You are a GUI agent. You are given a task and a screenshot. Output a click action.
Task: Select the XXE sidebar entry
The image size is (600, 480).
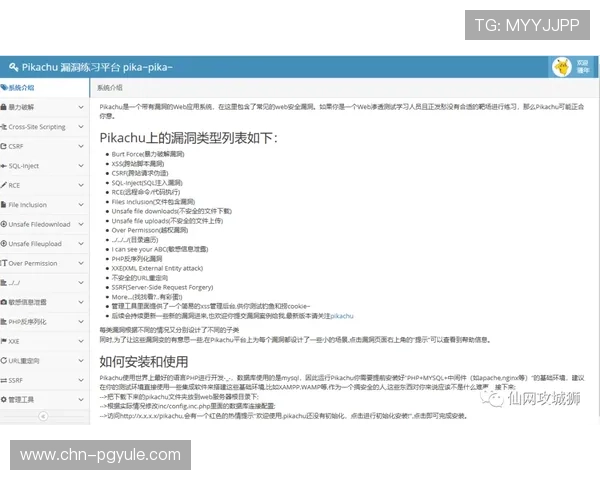[44, 341]
